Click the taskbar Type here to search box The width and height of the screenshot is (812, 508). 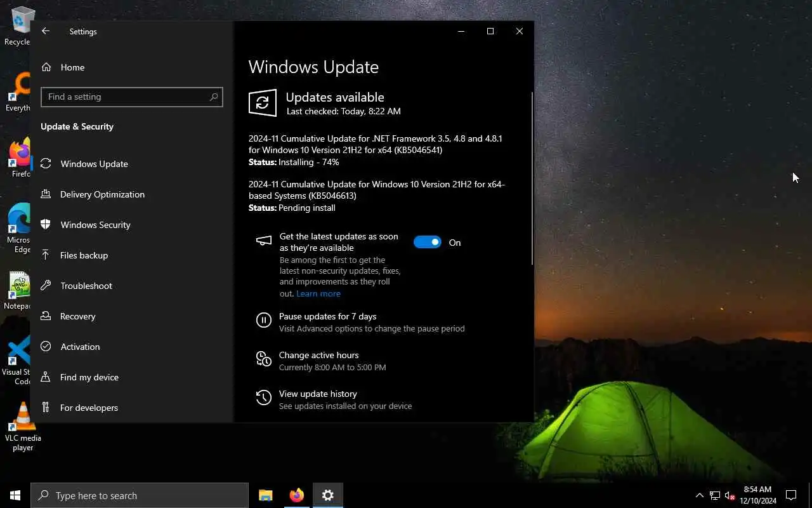(140, 495)
